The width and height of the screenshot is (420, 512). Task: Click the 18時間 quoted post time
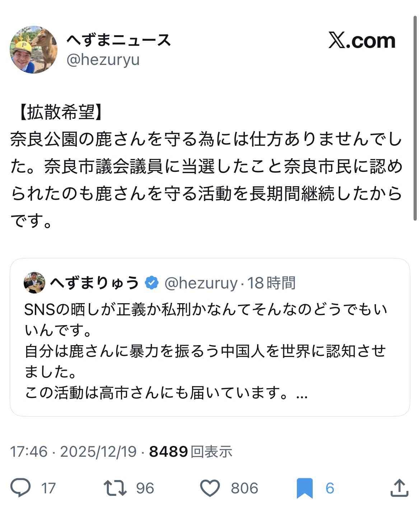point(271,283)
